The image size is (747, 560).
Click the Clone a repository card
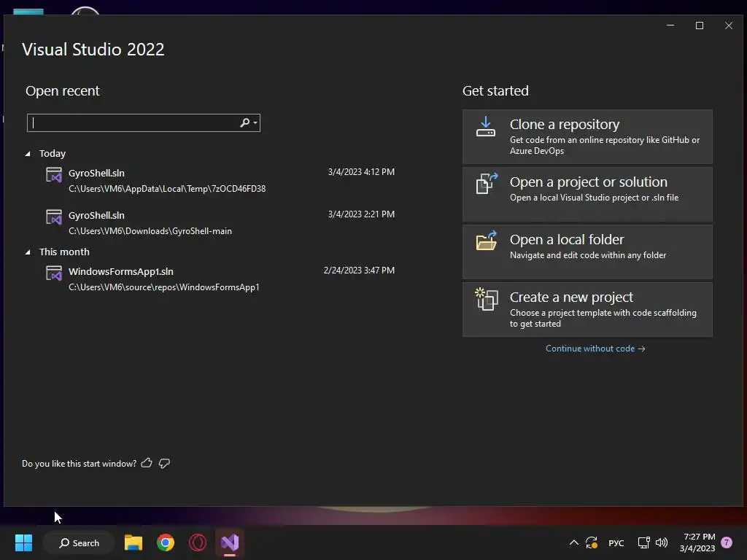pyautogui.click(x=587, y=136)
